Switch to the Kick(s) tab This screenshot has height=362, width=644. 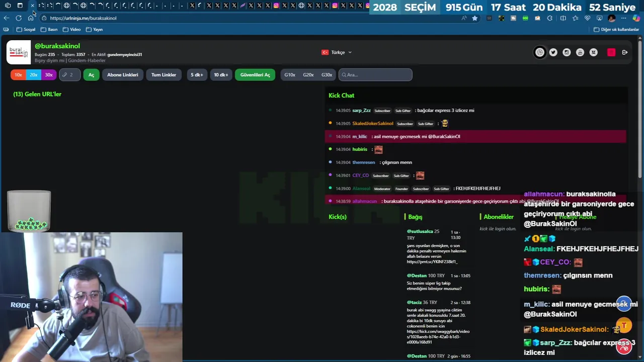[x=338, y=217]
